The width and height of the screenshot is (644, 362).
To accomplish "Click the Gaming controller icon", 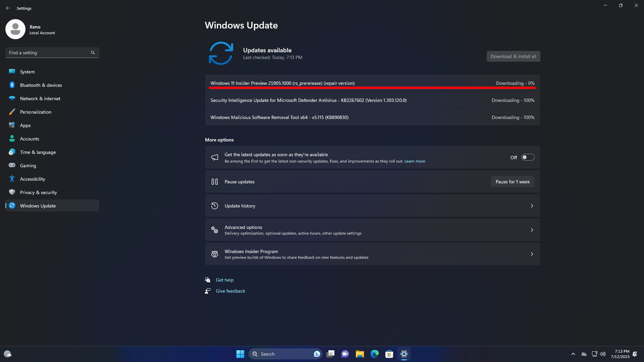I will coord(12,165).
